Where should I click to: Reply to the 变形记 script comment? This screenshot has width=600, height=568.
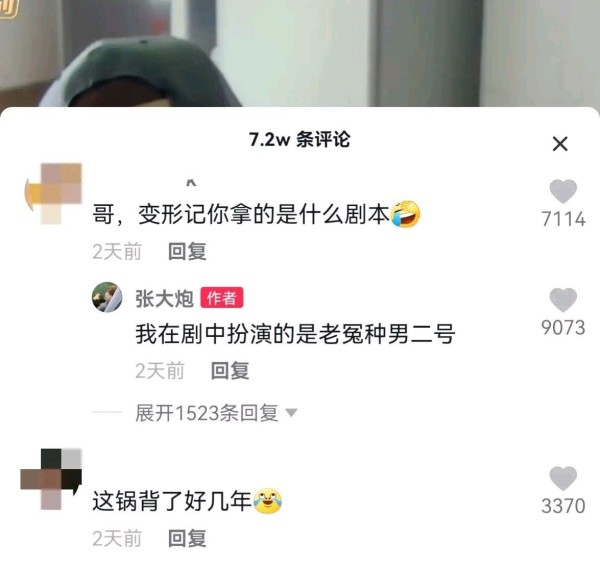coord(187,251)
